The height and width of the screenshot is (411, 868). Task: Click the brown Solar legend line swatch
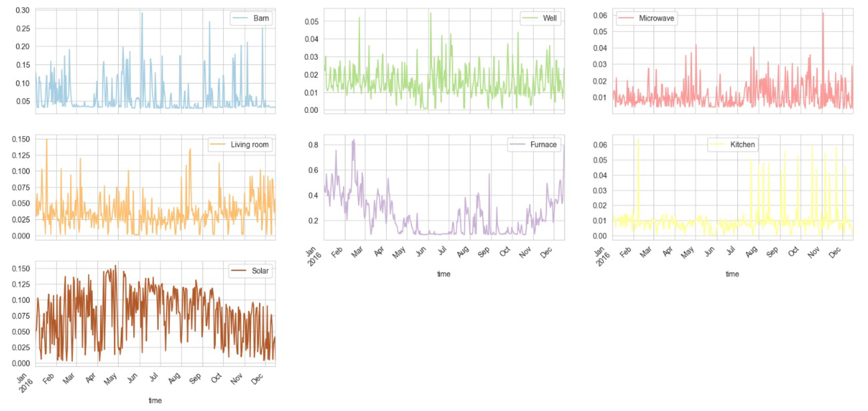click(x=238, y=271)
